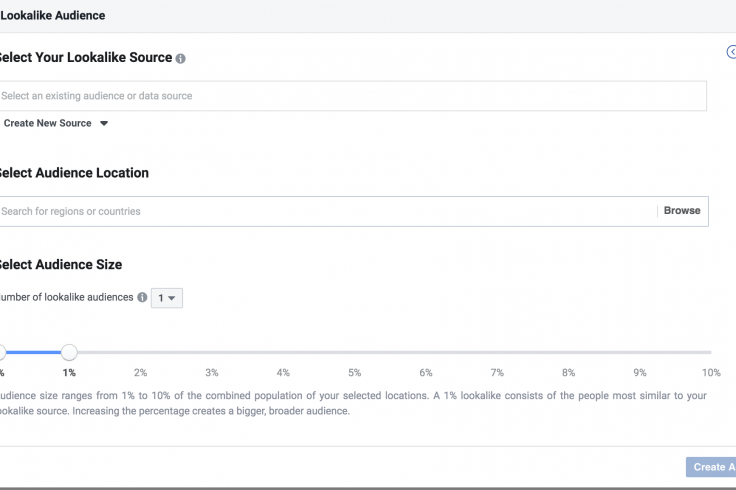Click the 1% label below slider handle
This screenshot has height=490, width=736.
(x=69, y=373)
